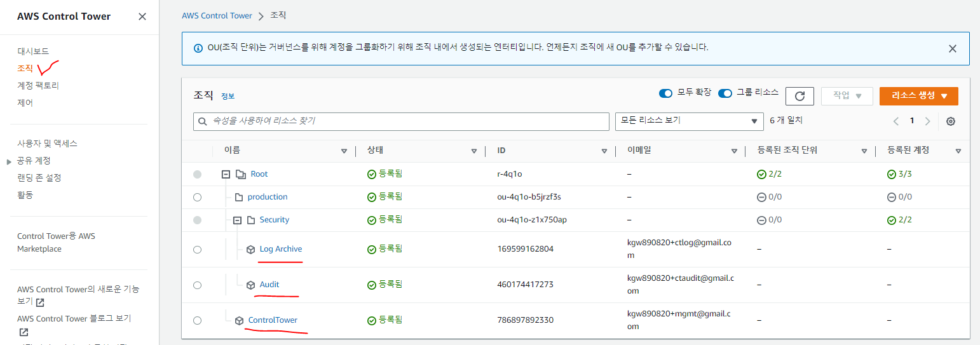The width and height of the screenshot is (980, 345).
Task: Click the 정보 link next to 조직
Action: (228, 96)
